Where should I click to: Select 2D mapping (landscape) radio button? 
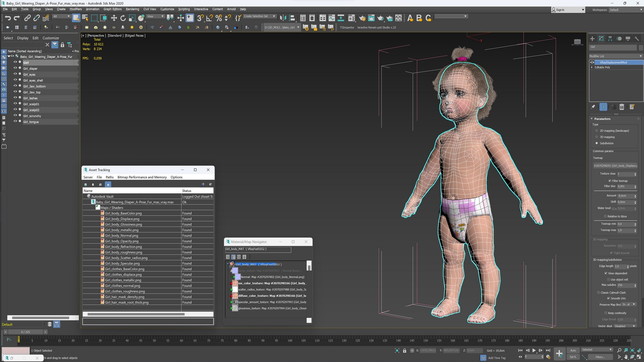click(x=597, y=131)
